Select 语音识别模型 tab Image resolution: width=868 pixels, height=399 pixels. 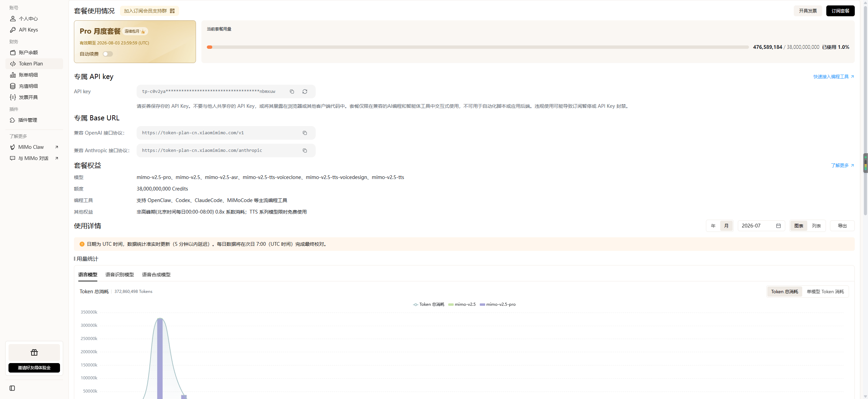(120, 275)
